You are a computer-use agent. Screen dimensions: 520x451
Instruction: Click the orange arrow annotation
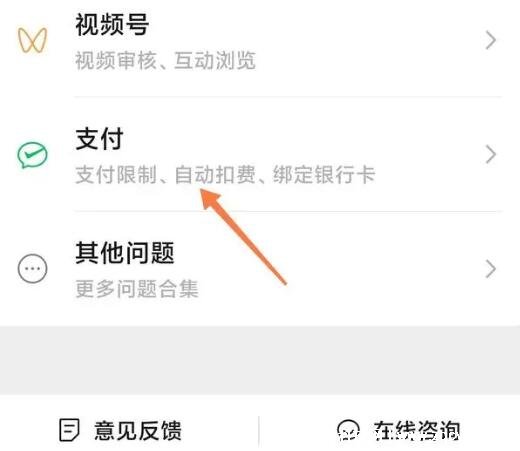(x=243, y=237)
